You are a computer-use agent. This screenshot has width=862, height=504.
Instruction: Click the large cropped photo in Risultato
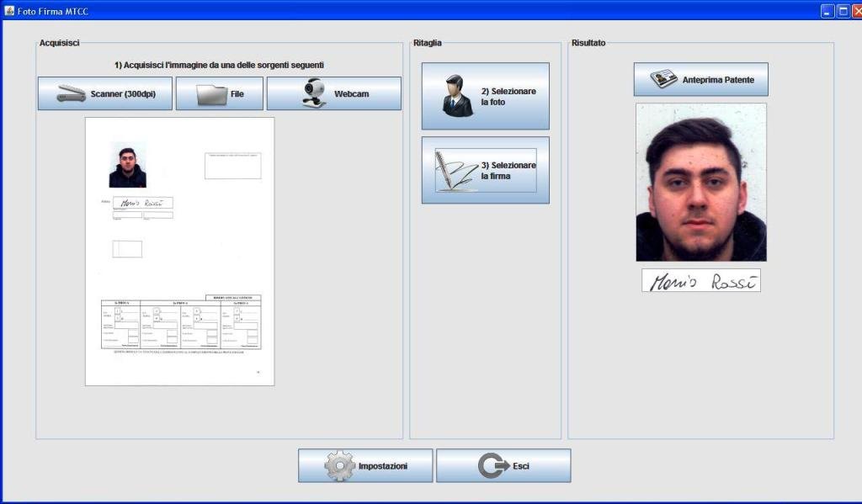(700, 182)
